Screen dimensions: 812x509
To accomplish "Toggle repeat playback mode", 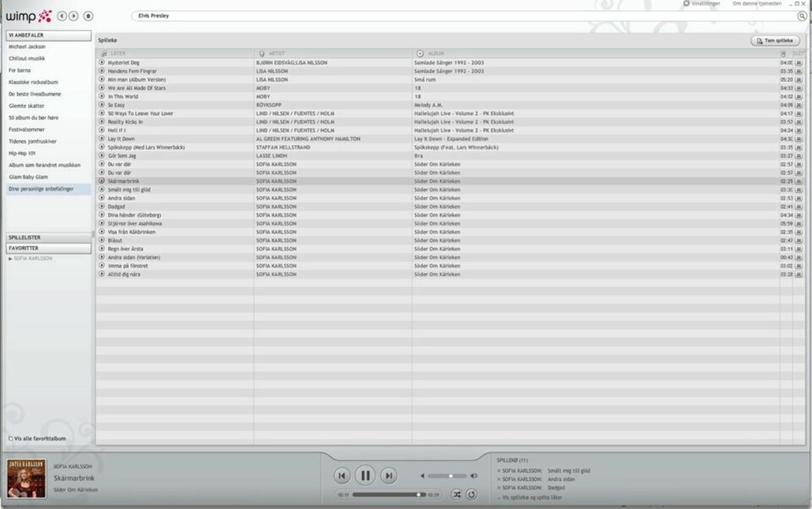I will point(472,495).
